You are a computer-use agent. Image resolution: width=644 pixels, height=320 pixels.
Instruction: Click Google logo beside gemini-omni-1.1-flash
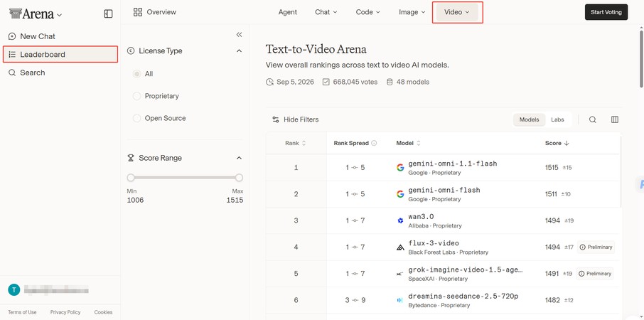(x=400, y=168)
